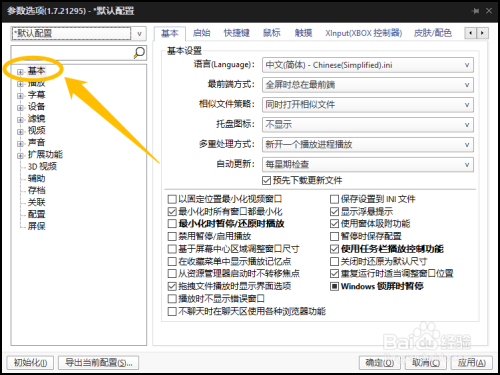Toggle 重复运行时适当调整窗口位置
The image size is (500, 375).
click(334, 274)
